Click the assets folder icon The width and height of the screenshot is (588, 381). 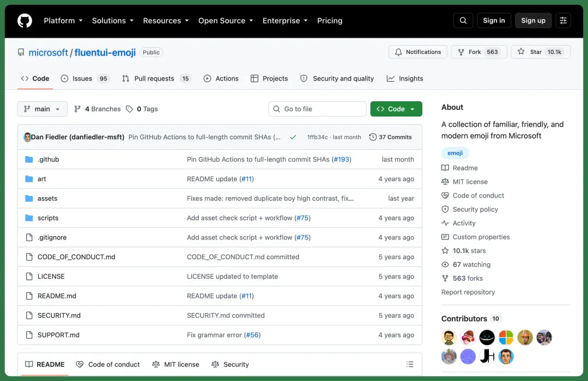[29, 198]
